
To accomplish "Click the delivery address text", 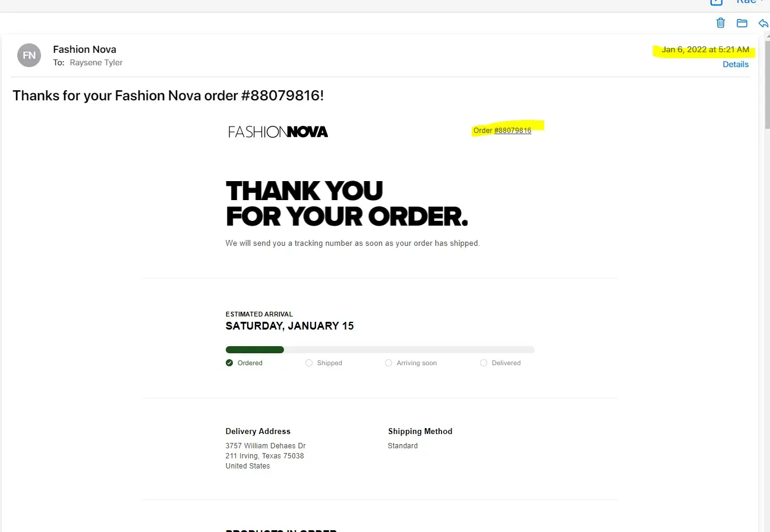I will (x=266, y=455).
